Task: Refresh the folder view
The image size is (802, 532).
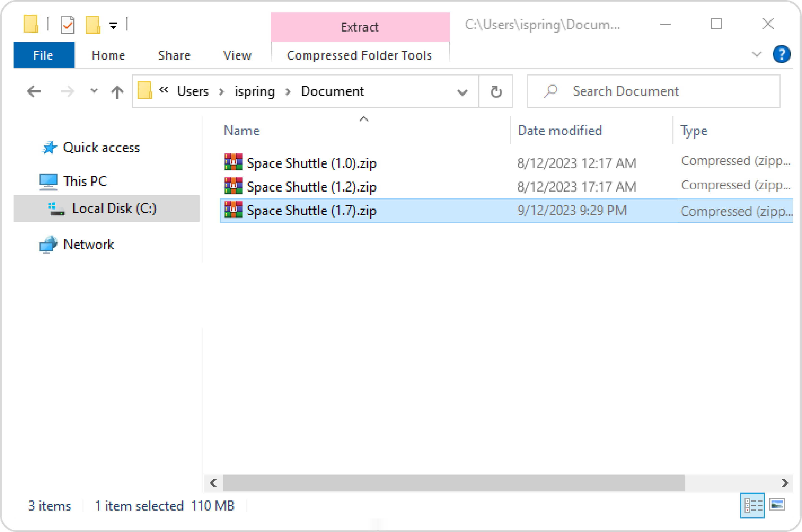Action: click(x=496, y=92)
